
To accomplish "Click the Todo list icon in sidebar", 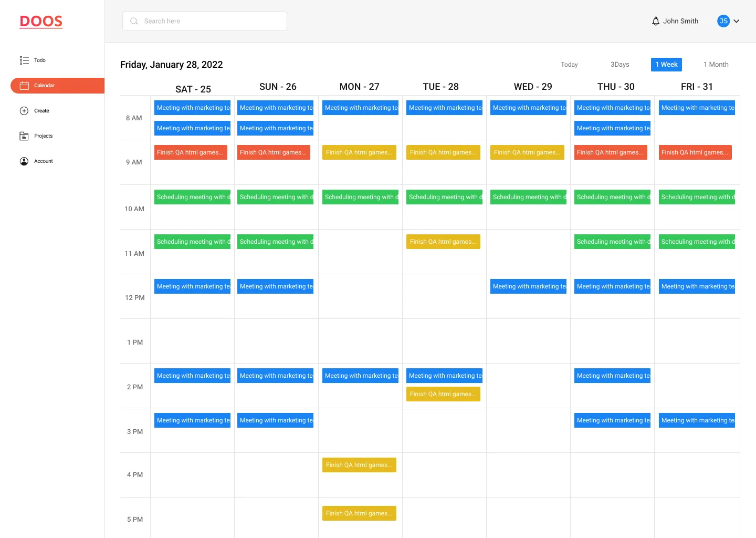I will [x=24, y=60].
